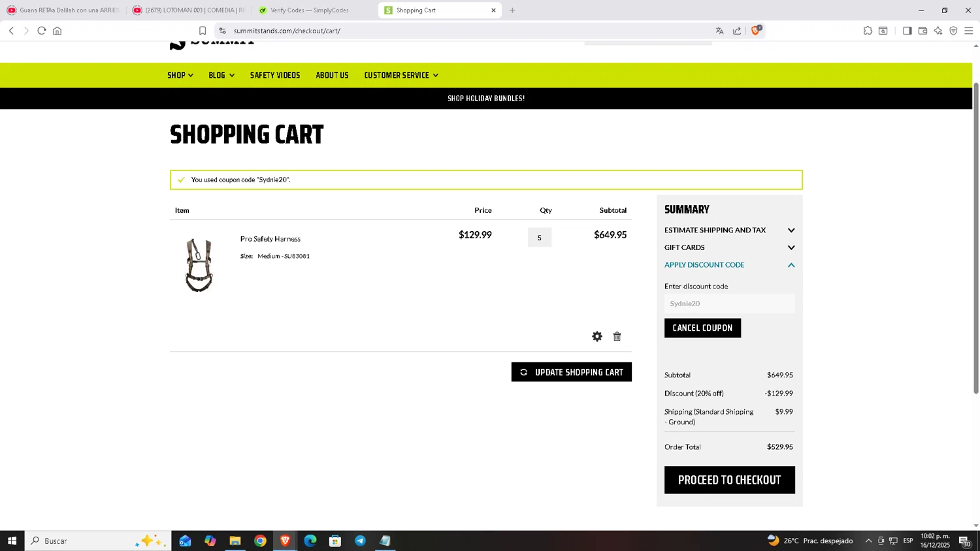Open the extensions puzzle icon
The width and height of the screenshot is (980, 551).
pos(868,31)
